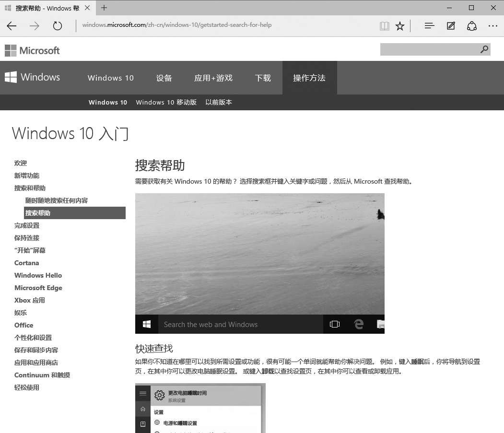504x433 pixels.
Task: Expand the “开始”屏幕 sidebar section
Action: click(30, 250)
